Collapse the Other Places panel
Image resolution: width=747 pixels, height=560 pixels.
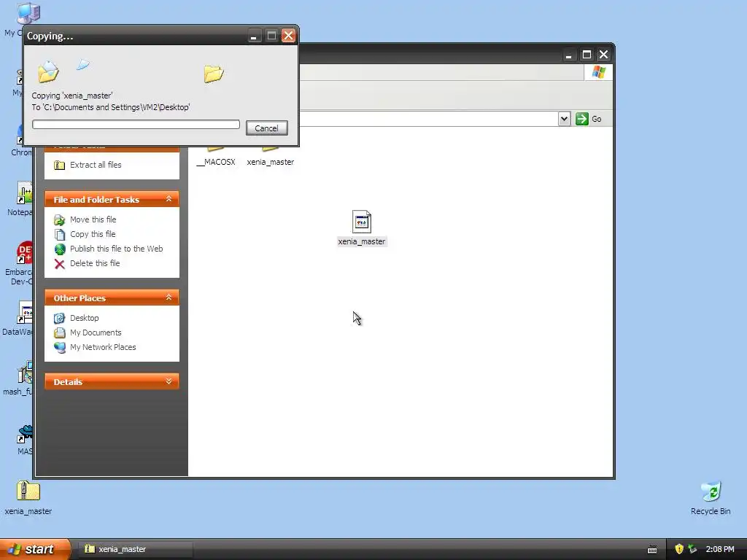coord(169,297)
